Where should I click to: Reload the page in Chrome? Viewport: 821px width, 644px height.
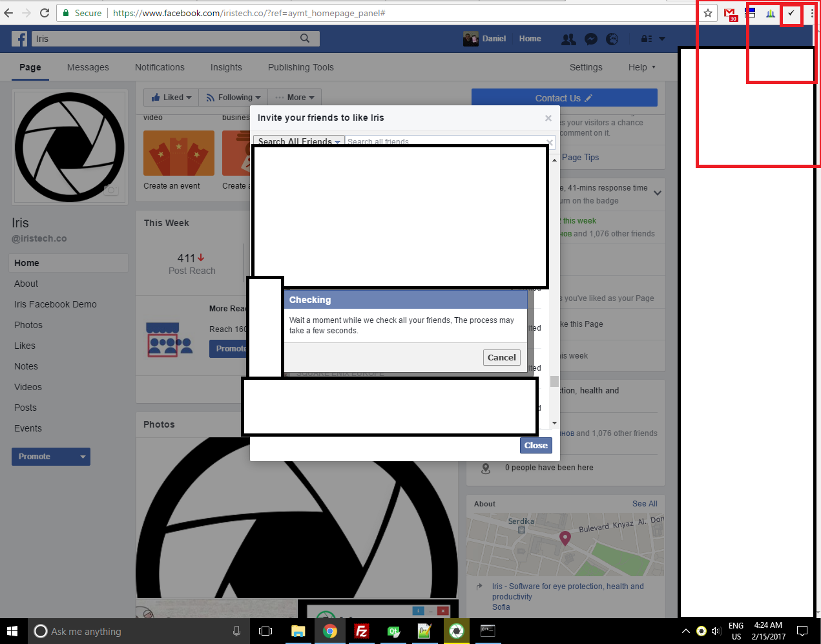(45, 13)
